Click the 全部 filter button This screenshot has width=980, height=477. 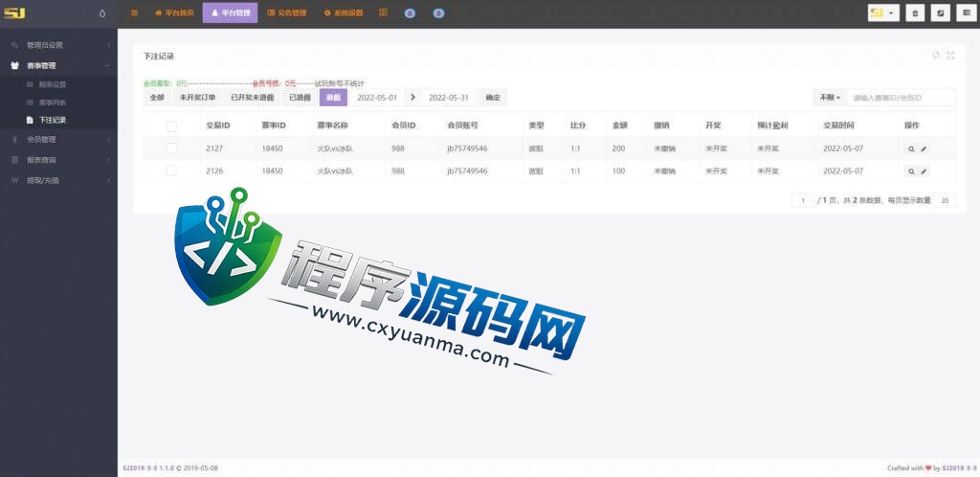pyautogui.click(x=157, y=98)
